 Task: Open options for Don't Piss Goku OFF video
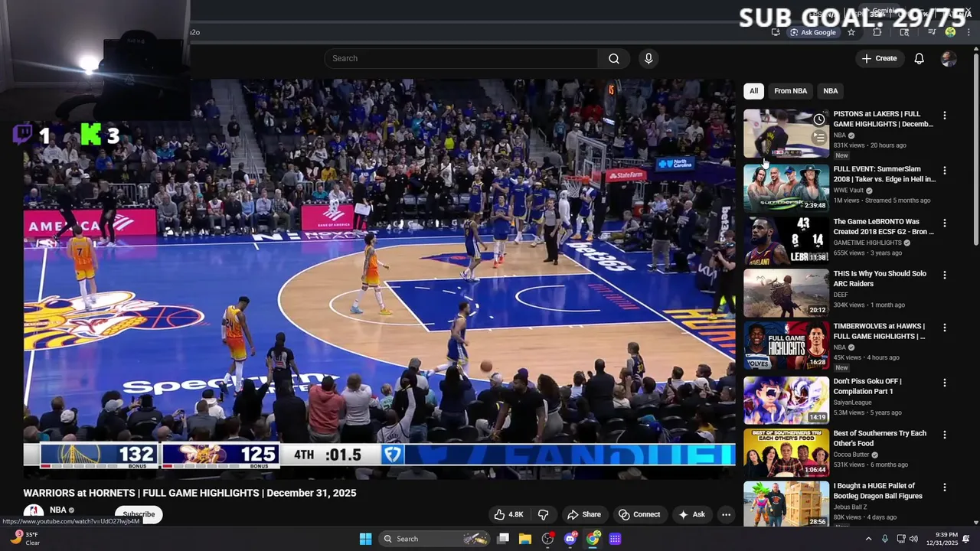click(x=944, y=383)
